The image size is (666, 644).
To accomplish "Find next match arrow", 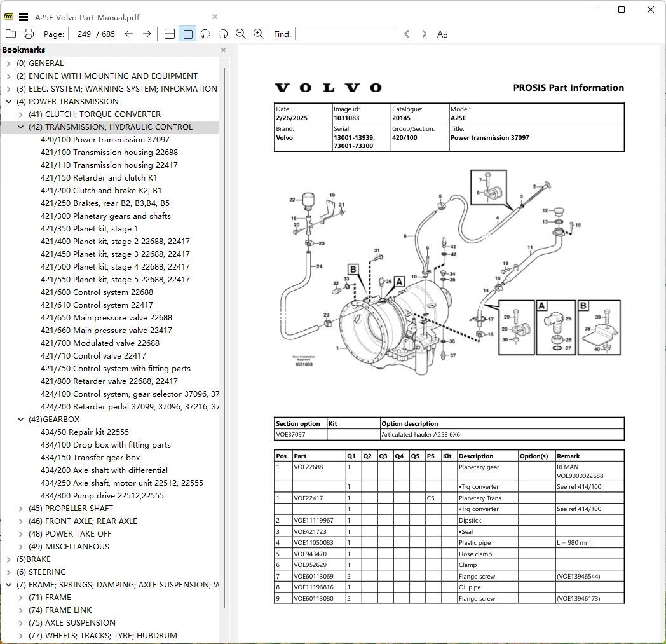I will pos(424,34).
